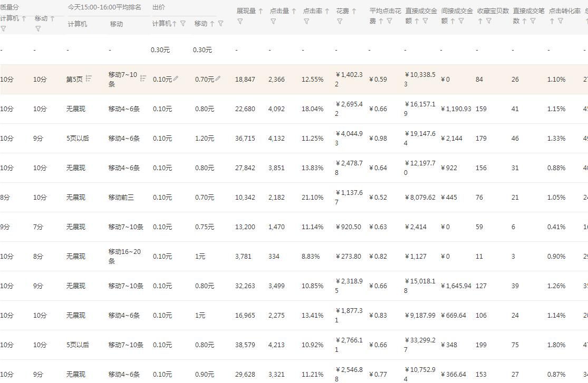Select the 质量分 header label

9,7
